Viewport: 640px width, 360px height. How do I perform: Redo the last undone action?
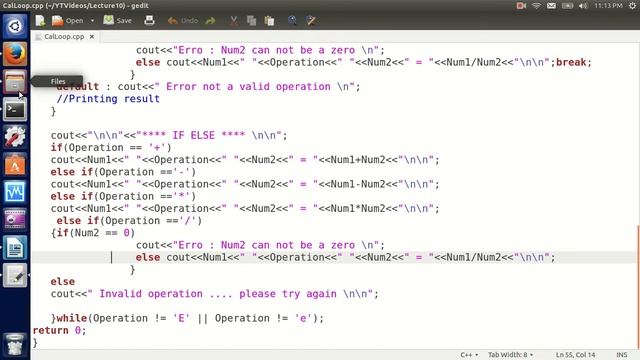tap(211, 20)
